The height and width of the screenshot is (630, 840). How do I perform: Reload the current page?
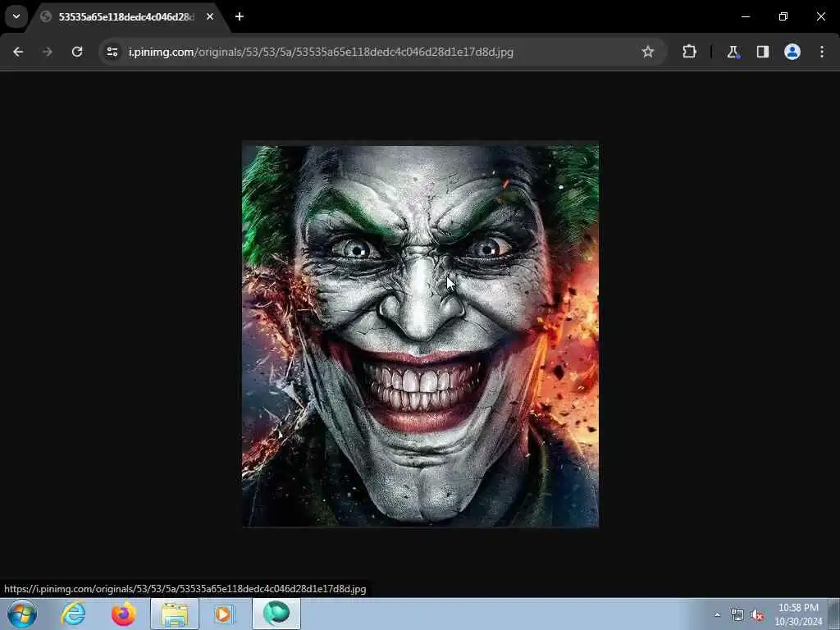(77, 52)
